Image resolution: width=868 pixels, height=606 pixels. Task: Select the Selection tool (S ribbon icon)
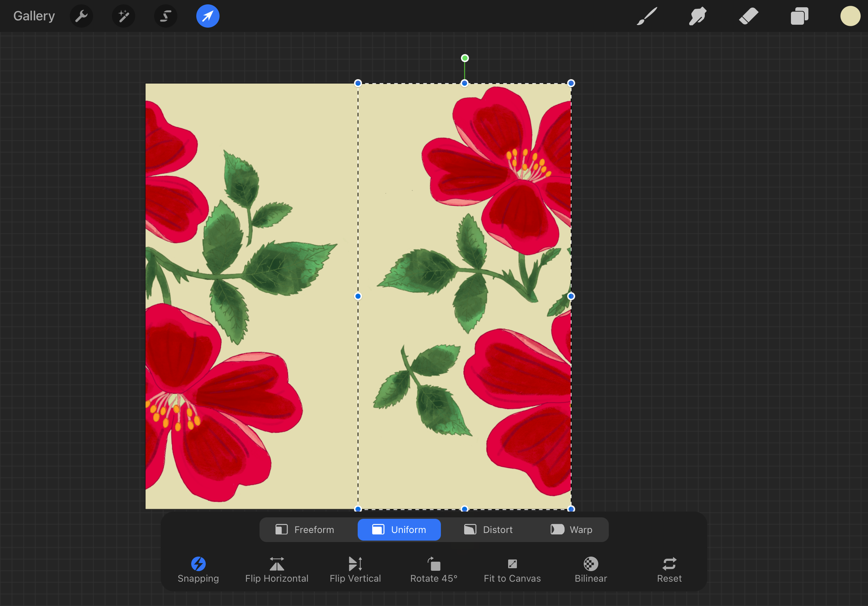[166, 16]
